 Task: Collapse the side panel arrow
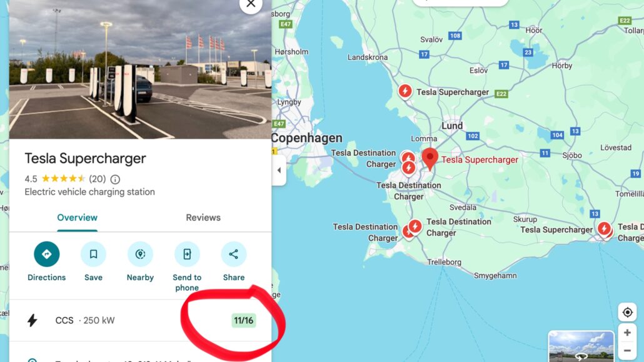(279, 170)
